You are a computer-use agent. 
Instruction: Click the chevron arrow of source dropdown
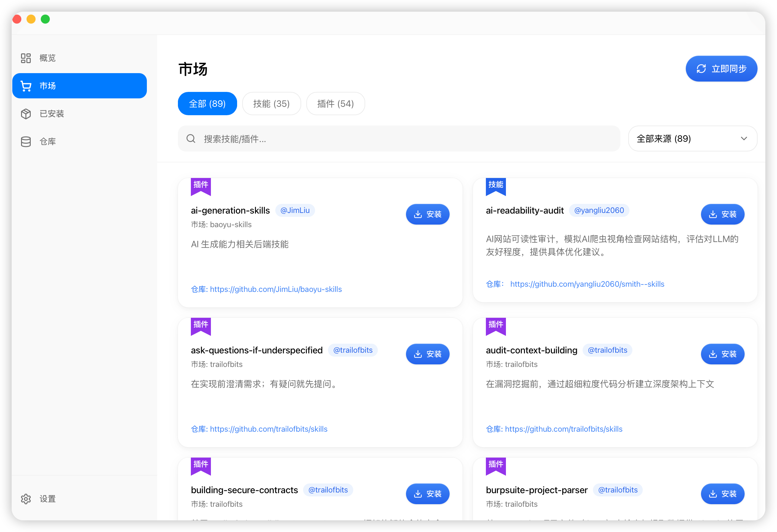coord(744,139)
